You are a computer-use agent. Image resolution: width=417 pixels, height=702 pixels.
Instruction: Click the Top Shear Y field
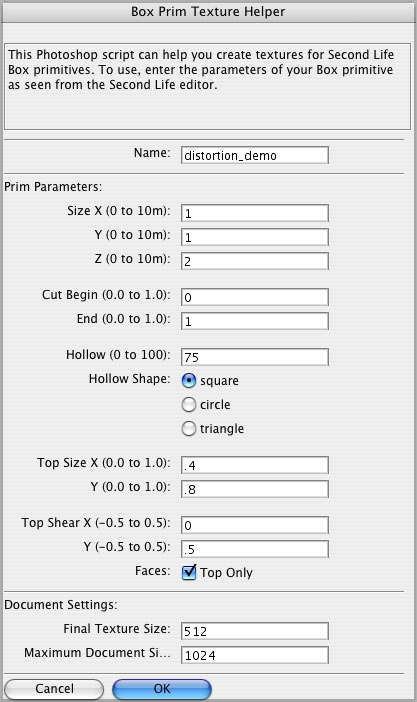coord(255,549)
